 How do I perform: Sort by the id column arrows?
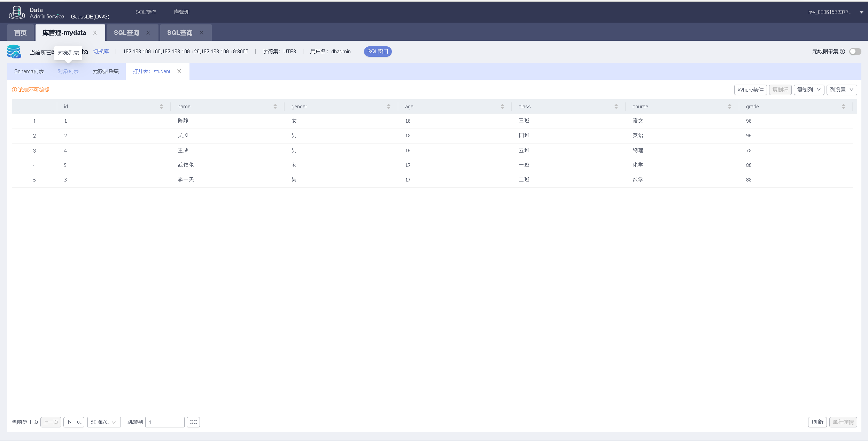pyautogui.click(x=161, y=107)
